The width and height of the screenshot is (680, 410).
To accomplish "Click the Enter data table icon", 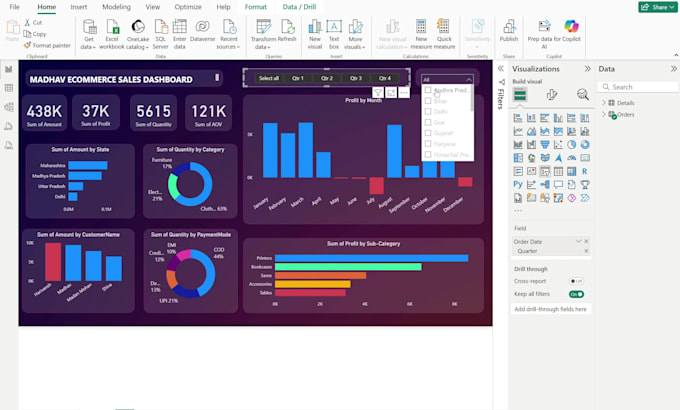I will click(180, 27).
